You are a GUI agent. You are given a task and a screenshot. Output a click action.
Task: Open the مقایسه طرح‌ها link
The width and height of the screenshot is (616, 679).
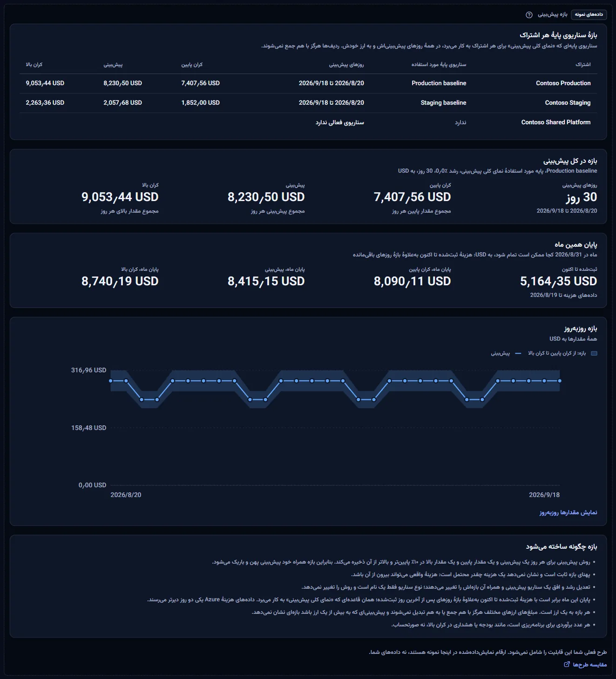(585, 665)
